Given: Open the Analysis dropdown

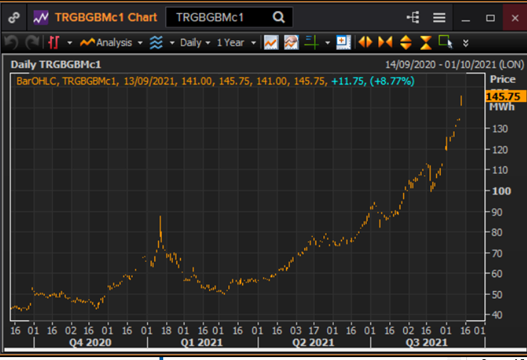Looking at the screenshot, I should tap(111, 43).
